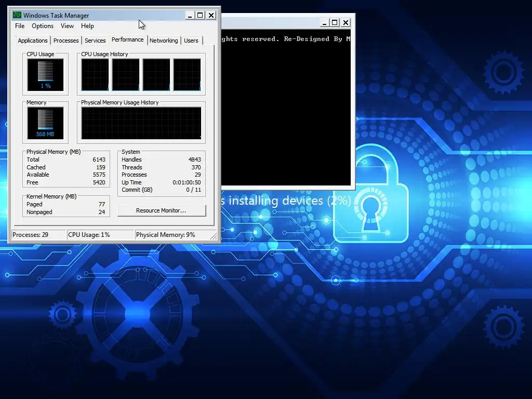Click the Memory 568 MB gauge
This screenshot has height=399, width=532.
point(46,123)
